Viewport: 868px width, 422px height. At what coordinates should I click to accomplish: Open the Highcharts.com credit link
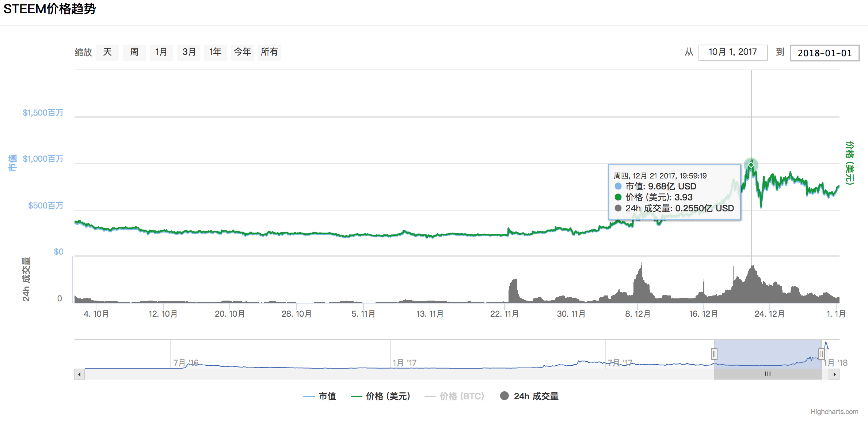coord(834,412)
